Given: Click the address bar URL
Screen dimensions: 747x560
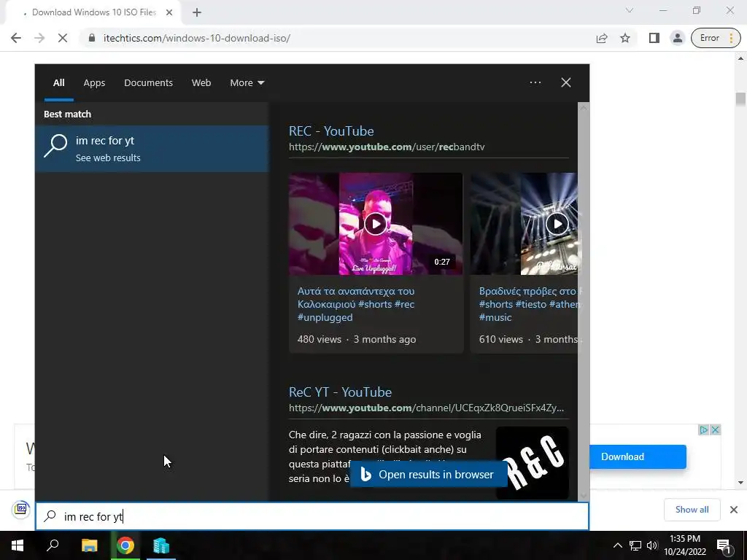Looking at the screenshot, I should (x=196, y=38).
